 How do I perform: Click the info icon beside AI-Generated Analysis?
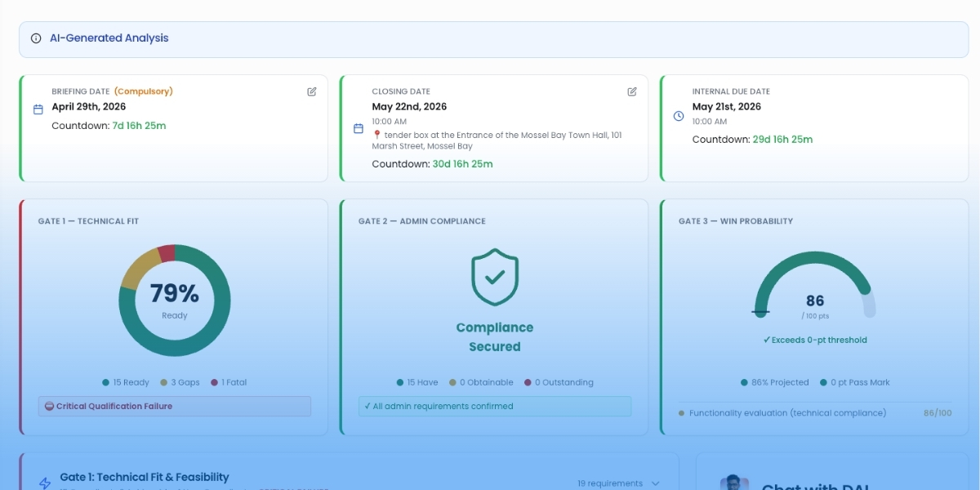tap(36, 38)
